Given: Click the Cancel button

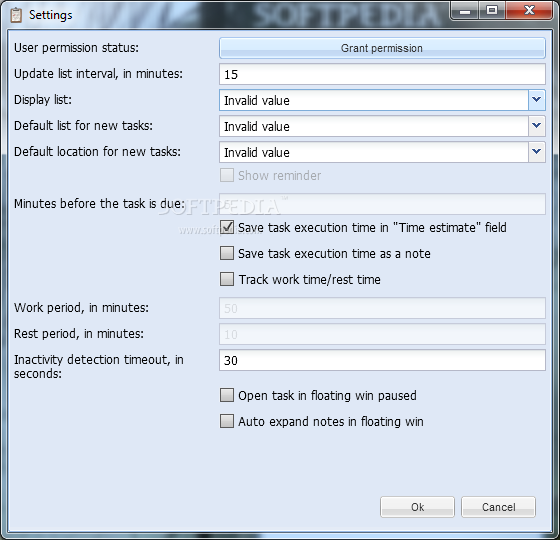Looking at the screenshot, I should pyautogui.click(x=498, y=507).
